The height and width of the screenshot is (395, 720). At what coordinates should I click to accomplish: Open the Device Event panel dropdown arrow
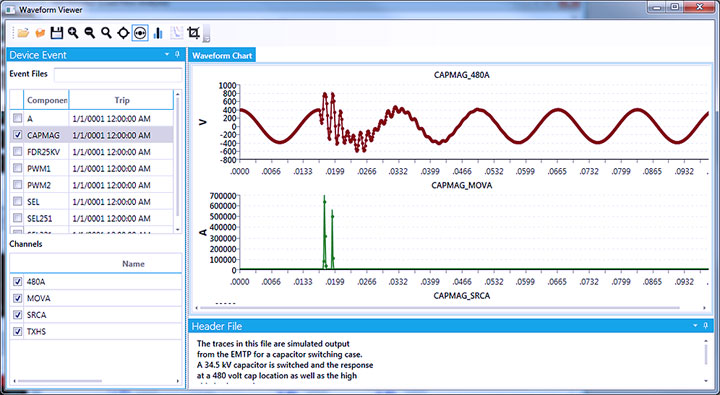pos(167,54)
